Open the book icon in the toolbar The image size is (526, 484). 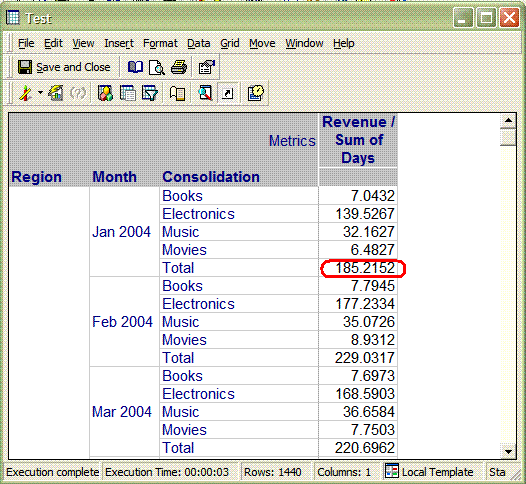click(135, 67)
